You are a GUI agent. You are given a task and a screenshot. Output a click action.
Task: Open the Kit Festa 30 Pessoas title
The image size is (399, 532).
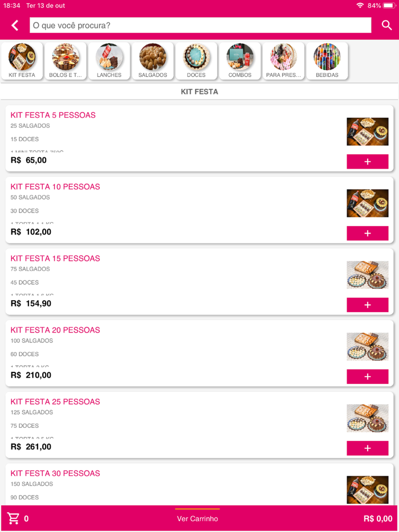click(55, 473)
